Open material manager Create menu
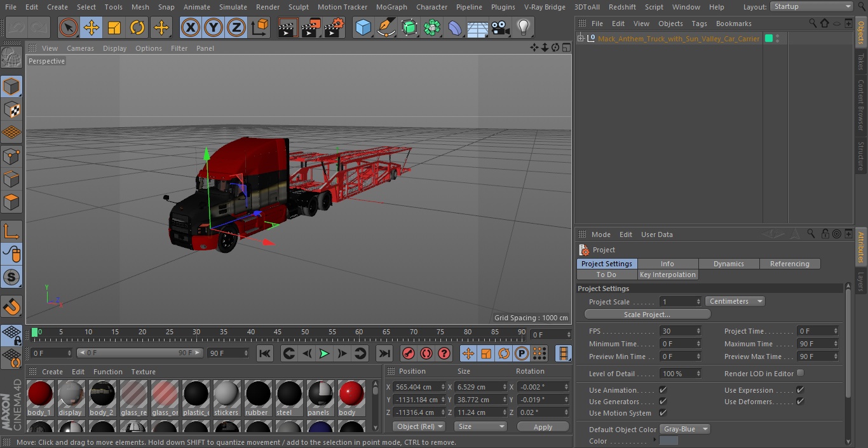The image size is (868, 448). click(52, 372)
